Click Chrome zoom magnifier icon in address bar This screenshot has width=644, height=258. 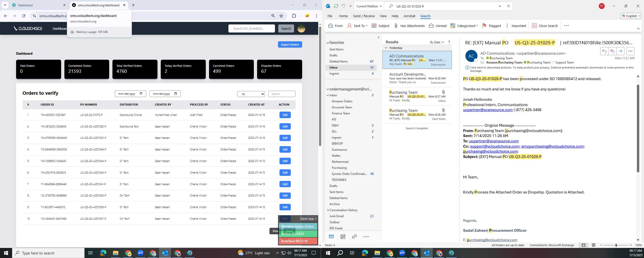tap(273, 16)
